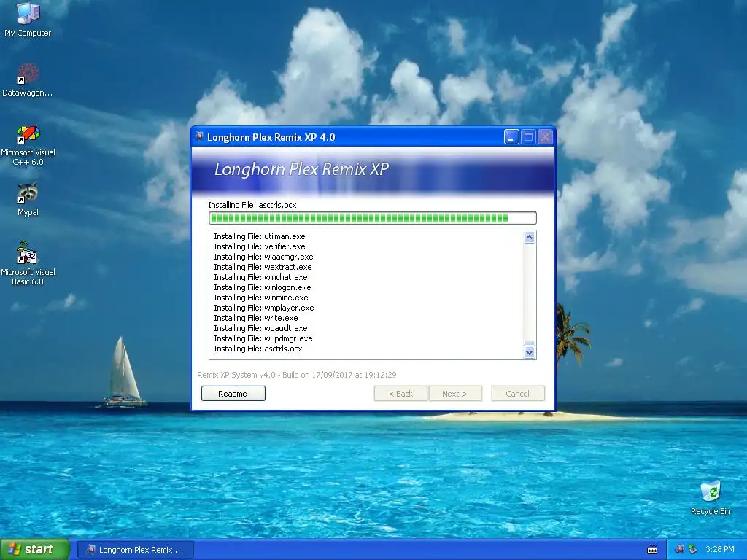747x560 pixels.
Task: Open the My Computer desktop icon
Action: pyautogui.click(x=28, y=19)
